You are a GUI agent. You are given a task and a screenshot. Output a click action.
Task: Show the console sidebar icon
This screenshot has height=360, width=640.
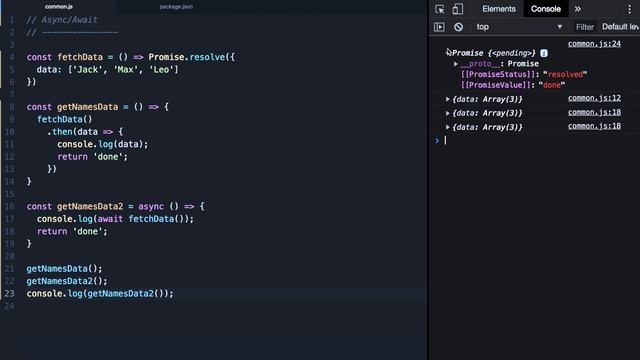point(439,27)
